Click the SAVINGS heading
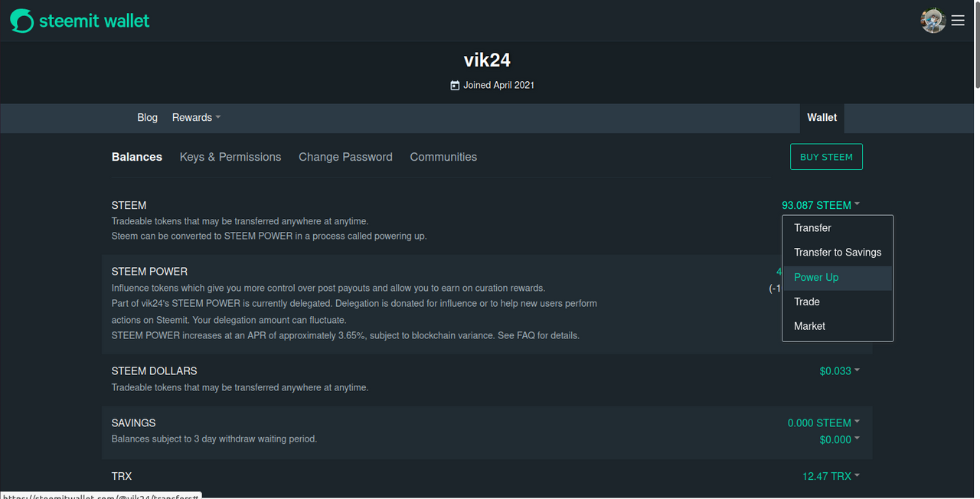Image resolution: width=980 pixels, height=499 pixels. coord(134,423)
